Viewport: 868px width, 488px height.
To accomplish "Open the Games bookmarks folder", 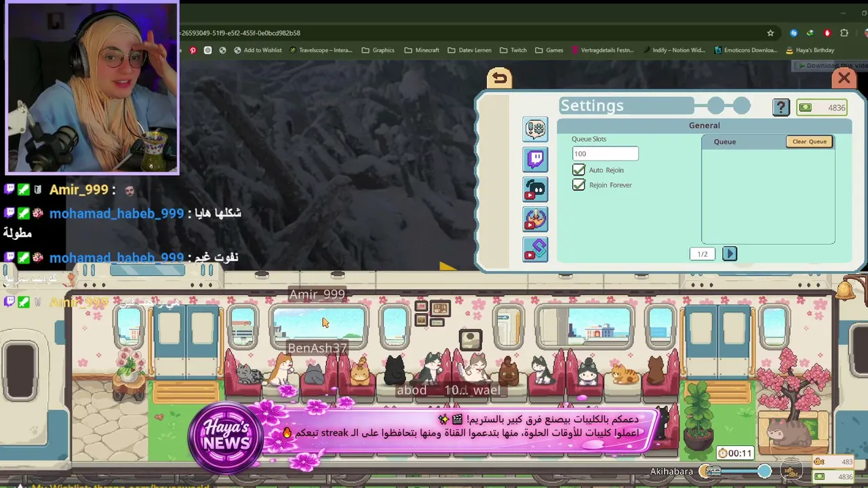I will [x=549, y=50].
